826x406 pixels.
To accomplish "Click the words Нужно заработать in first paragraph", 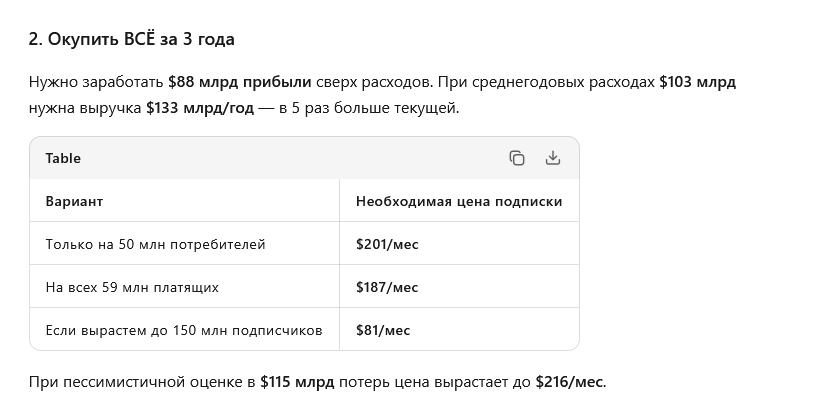I will point(96,82).
